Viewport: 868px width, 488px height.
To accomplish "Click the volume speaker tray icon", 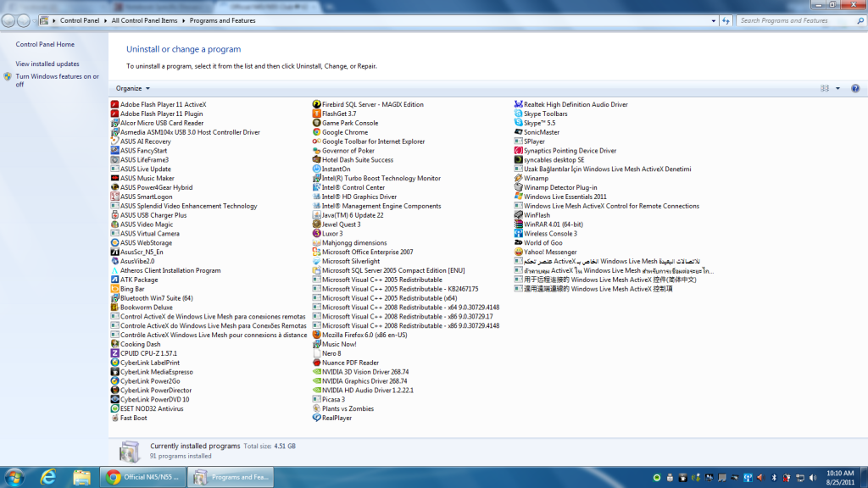I will [813, 478].
